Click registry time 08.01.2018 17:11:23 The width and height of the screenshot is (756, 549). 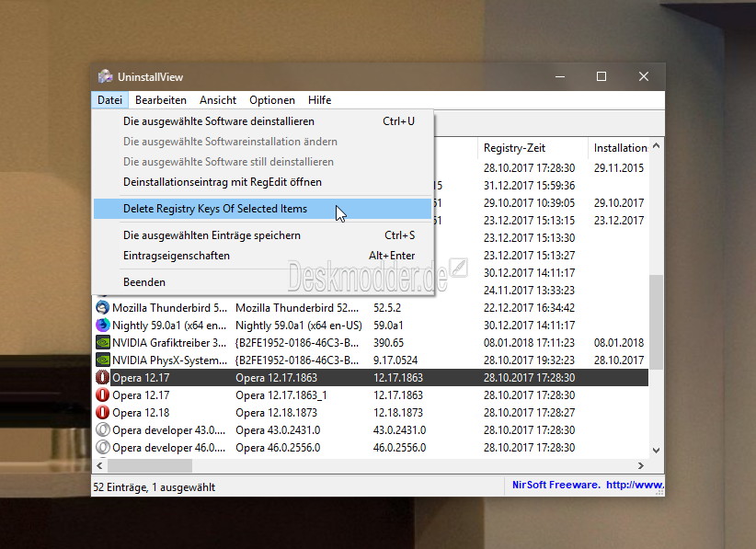(529, 343)
